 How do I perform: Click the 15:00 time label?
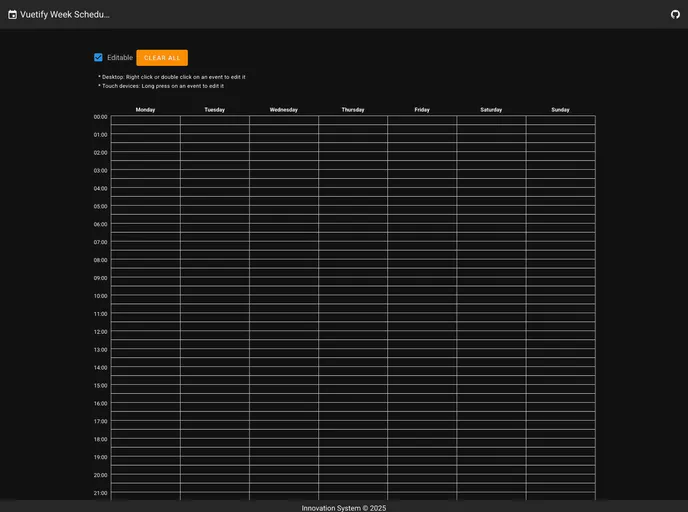pos(100,386)
